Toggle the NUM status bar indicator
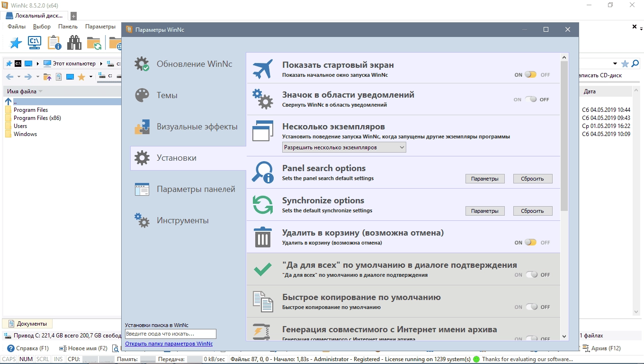Image resolution: width=644 pixels, height=364 pixels. coord(26,359)
